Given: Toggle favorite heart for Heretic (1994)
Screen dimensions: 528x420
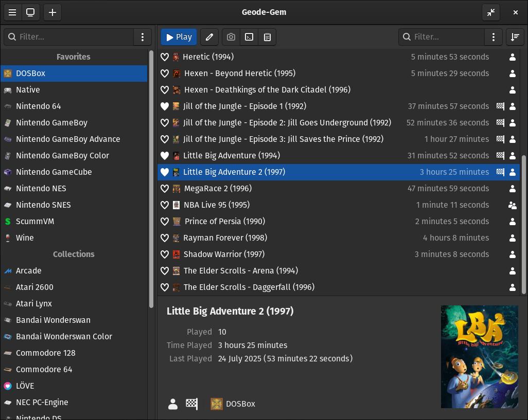Looking at the screenshot, I should [165, 57].
